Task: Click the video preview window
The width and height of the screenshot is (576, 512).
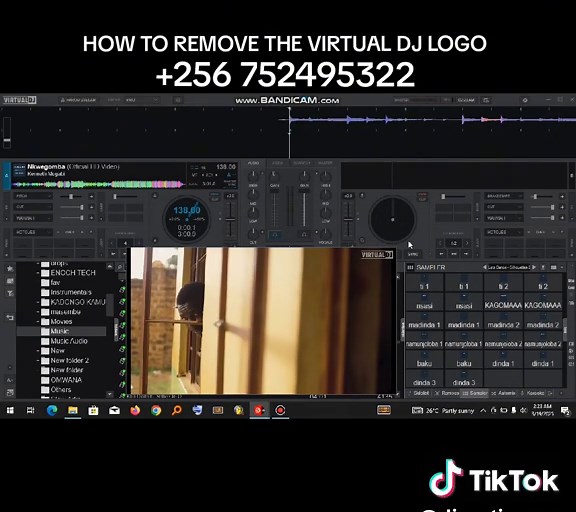Action: click(263, 321)
